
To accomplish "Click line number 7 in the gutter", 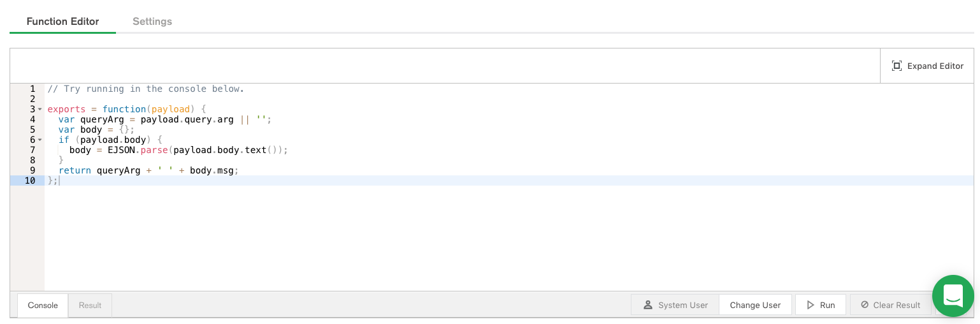I will coord(32,150).
